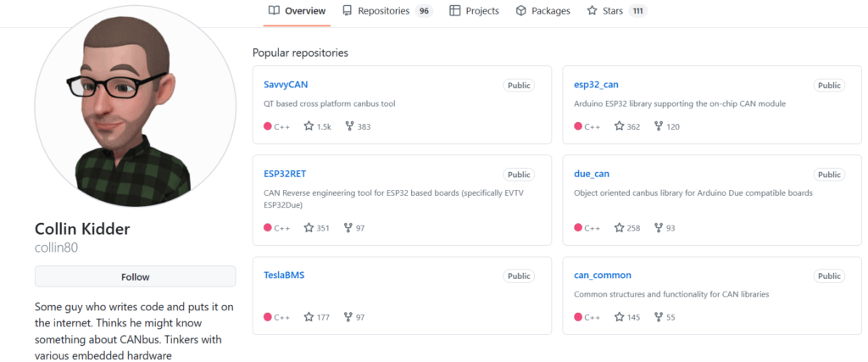Open the esp32_can repository

pyautogui.click(x=597, y=85)
